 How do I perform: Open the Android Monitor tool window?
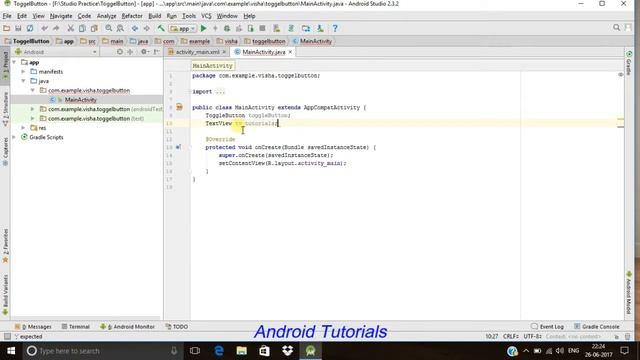128,327
